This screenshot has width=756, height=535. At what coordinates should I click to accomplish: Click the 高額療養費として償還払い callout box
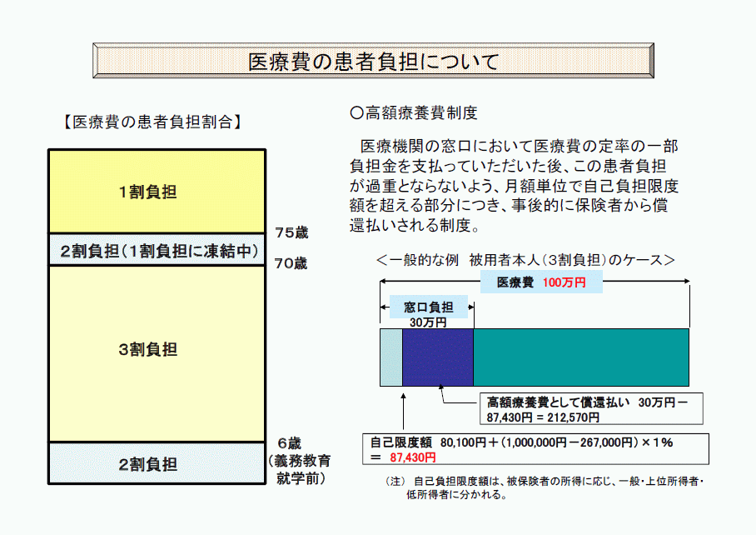(x=591, y=408)
